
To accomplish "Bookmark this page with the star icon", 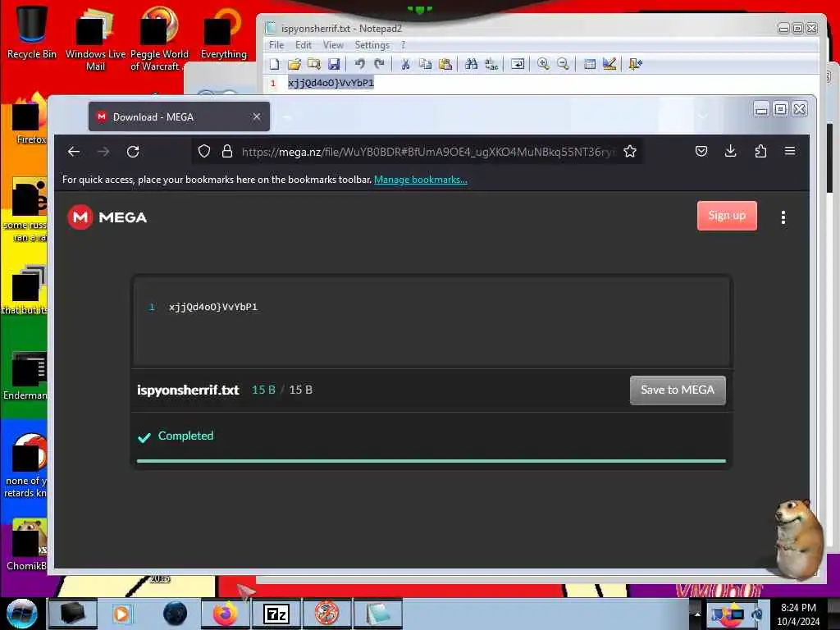I will 630,152.
